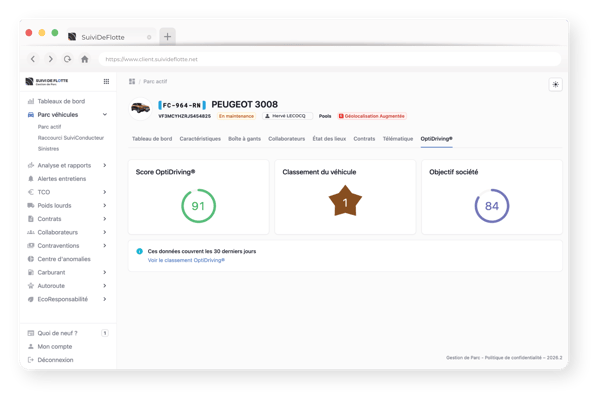
Task: Open Centre d'anomalies in the sidebar
Action: (x=64, y=259)
